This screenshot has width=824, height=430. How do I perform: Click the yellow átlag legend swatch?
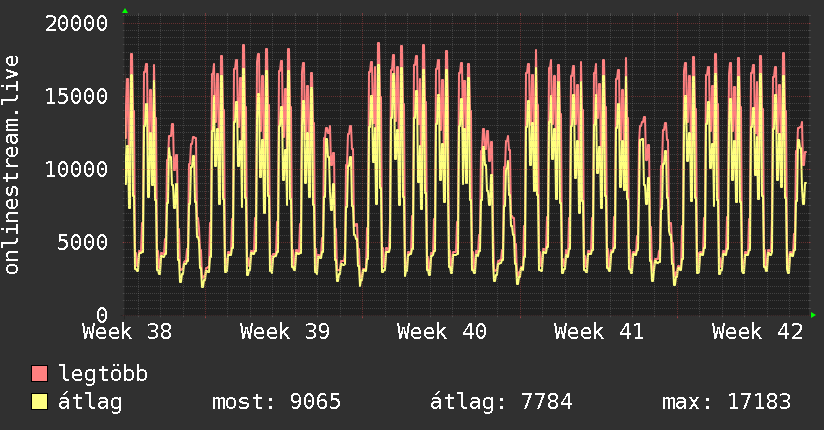pos(39,401)
